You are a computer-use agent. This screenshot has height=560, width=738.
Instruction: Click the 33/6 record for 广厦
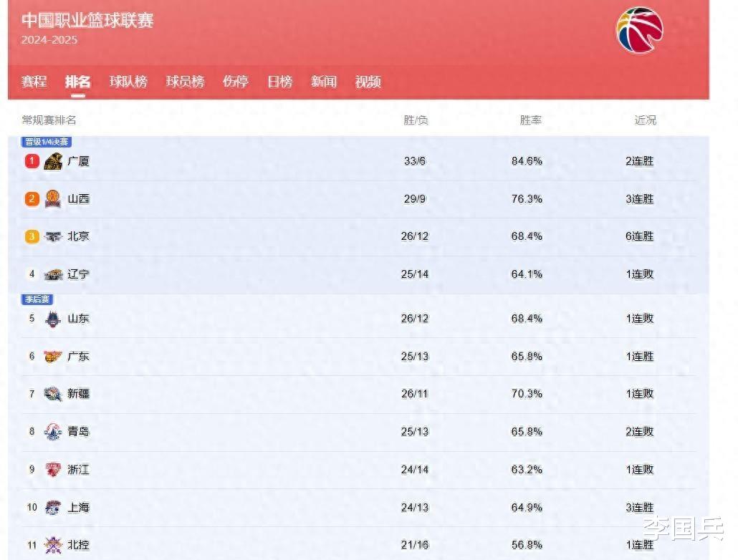[415, 161]
